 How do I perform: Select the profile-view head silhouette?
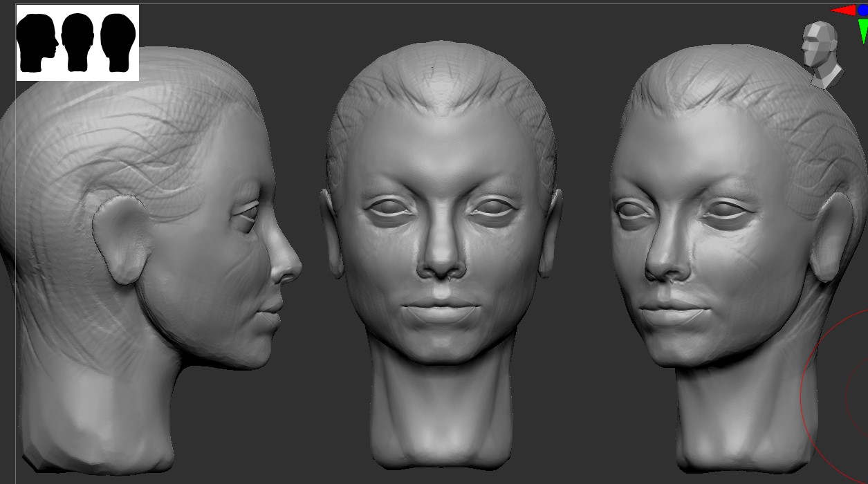[37, 43]
